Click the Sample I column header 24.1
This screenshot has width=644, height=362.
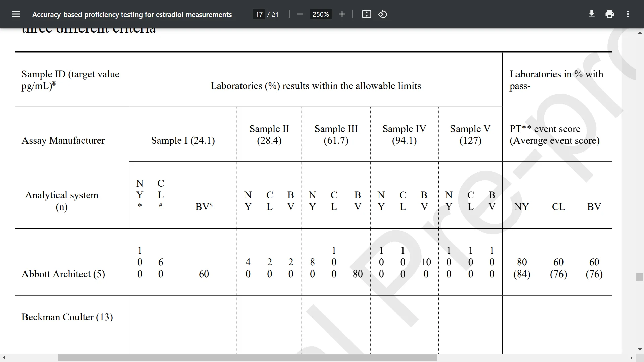[x=183, y=140]
